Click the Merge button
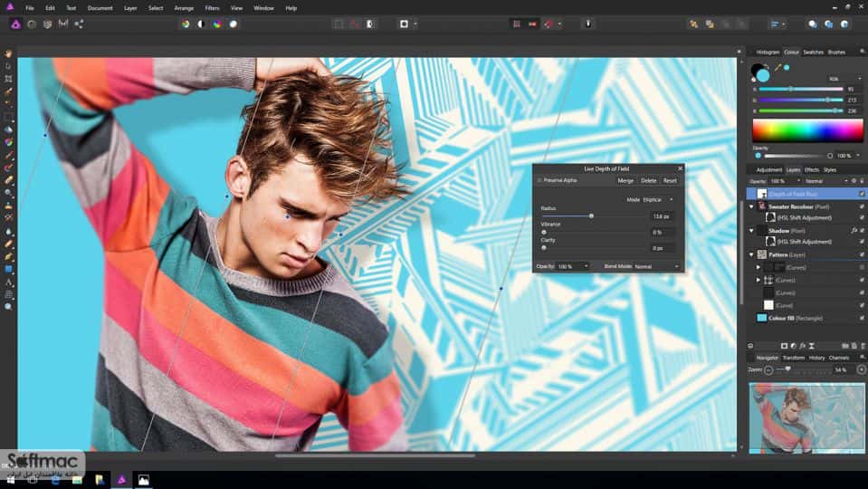Screen dimensions: 868x489 [625, 180]
